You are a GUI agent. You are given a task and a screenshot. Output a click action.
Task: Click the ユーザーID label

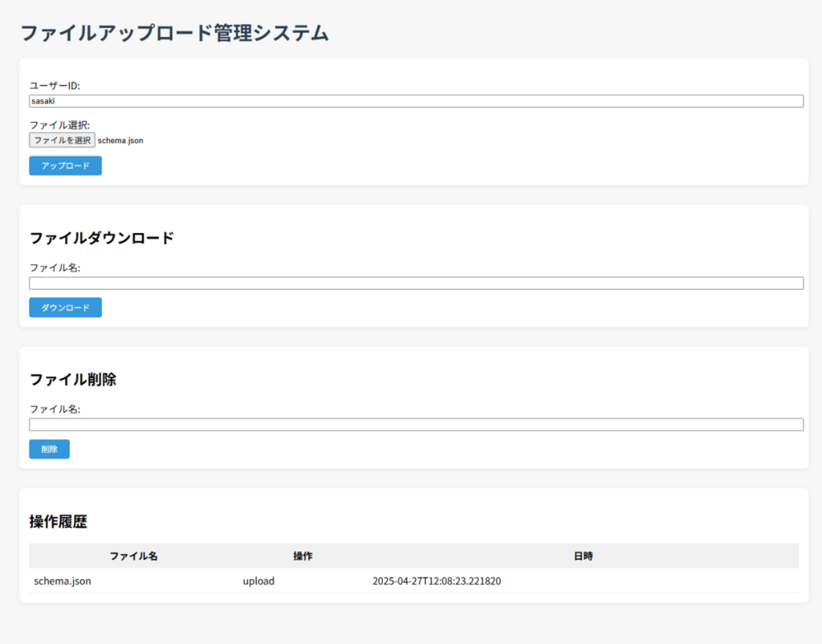click(55, 86)
